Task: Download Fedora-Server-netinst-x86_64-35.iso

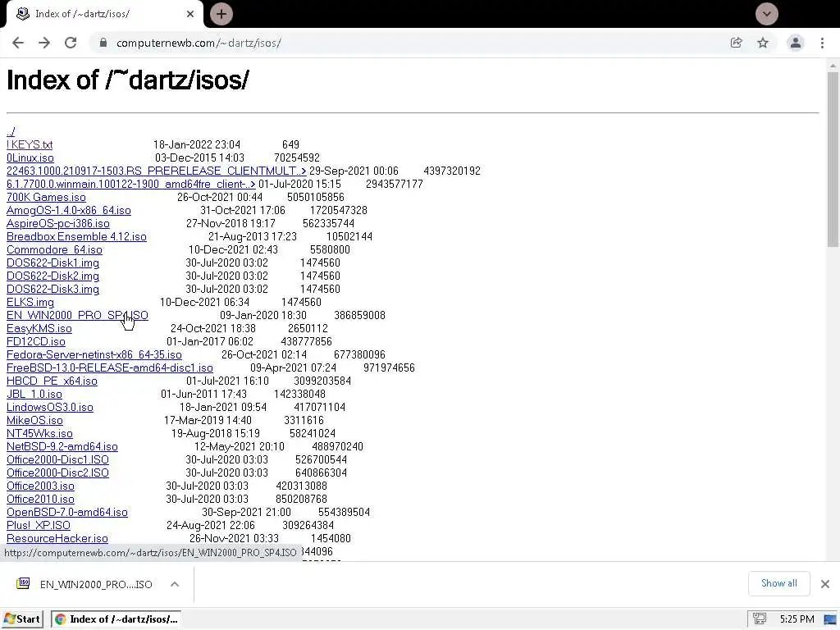Action: pyautogui.click(x=94, y=354)
